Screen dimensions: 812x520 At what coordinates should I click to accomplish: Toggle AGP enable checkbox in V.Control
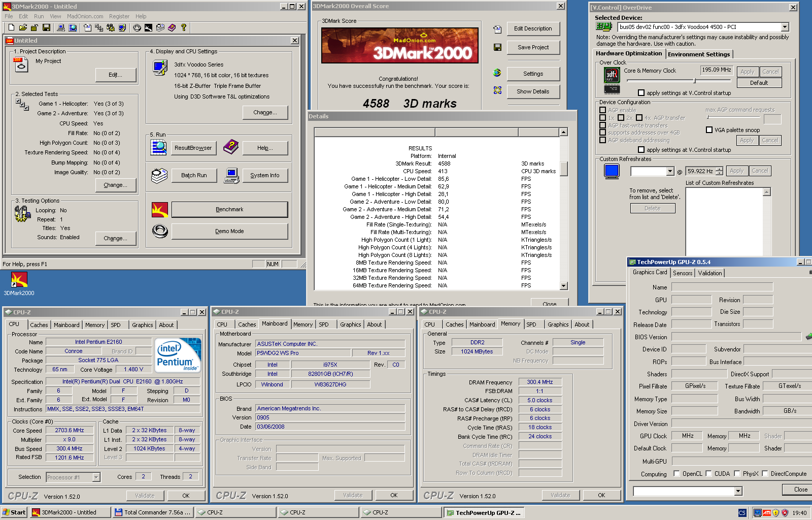603,110
